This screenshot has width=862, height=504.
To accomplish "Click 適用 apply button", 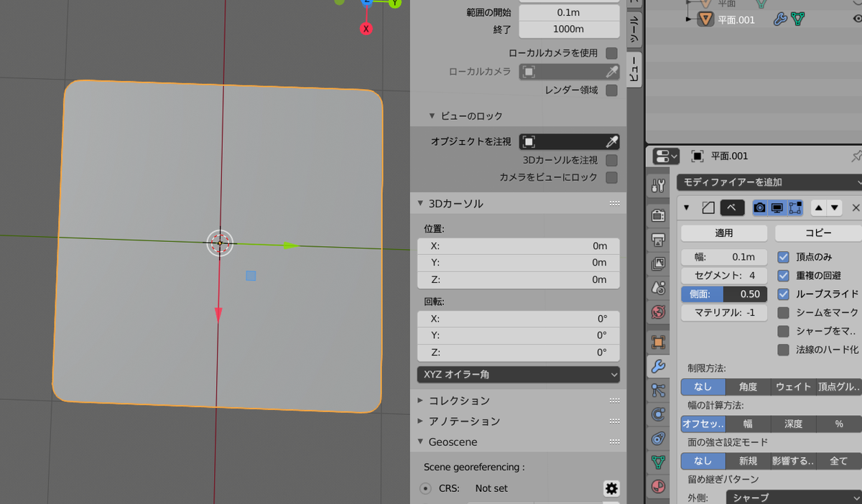I will 724,233.
